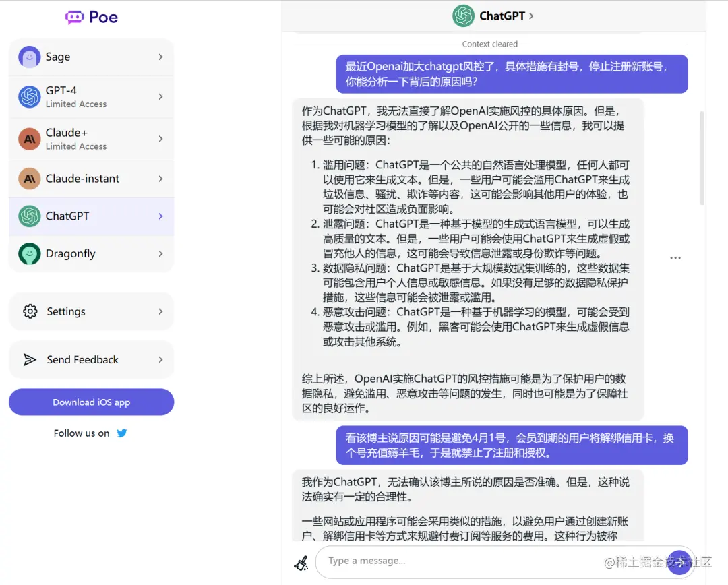The image size is (728, 585).
Task: Open the Dragonfly bot avatar
Action: [x=28, y=254]
